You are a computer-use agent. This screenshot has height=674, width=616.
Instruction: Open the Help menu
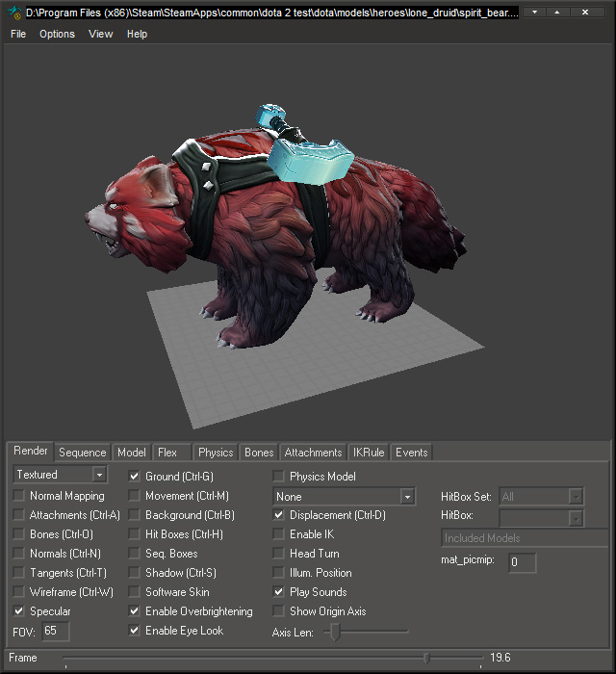point(137,34)
